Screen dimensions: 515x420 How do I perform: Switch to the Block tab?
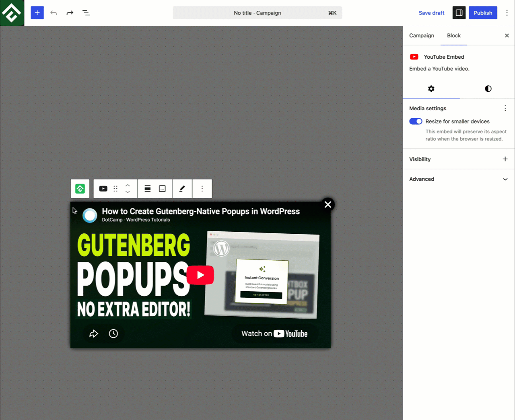tap(454, 35)
